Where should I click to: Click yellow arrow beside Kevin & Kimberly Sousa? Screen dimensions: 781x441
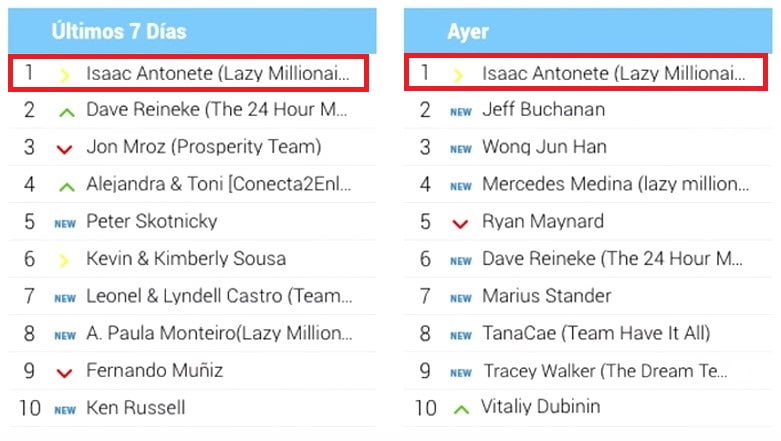point(65,260)
